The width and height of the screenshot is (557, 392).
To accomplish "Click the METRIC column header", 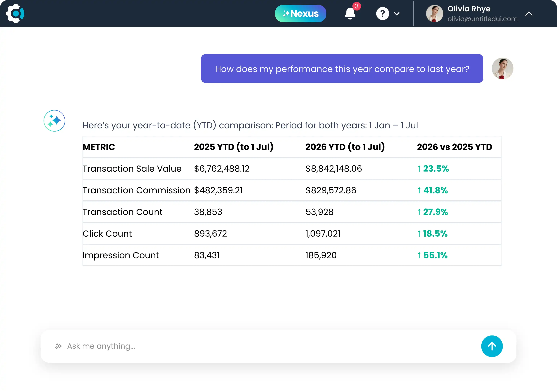I will click(99, 147).
